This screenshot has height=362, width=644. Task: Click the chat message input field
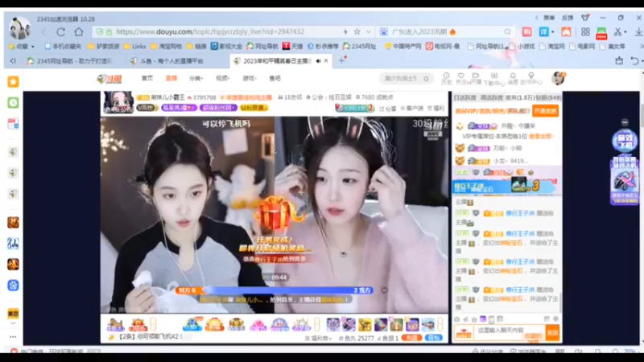[x=510, y=331]
